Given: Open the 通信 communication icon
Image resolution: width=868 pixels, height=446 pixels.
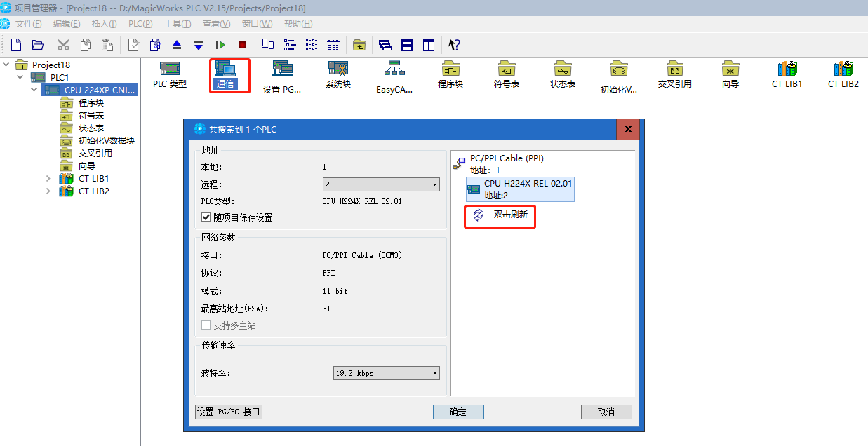Looking at the screenshot, I should [x=225, y=74].
